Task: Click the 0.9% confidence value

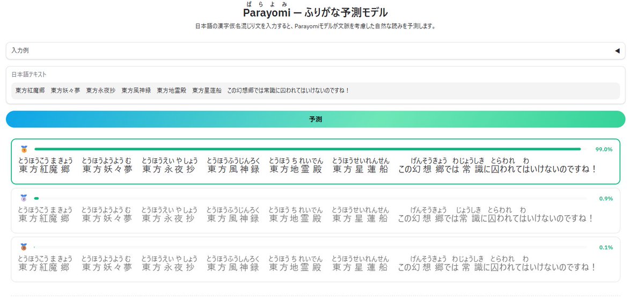Action: 606,199
